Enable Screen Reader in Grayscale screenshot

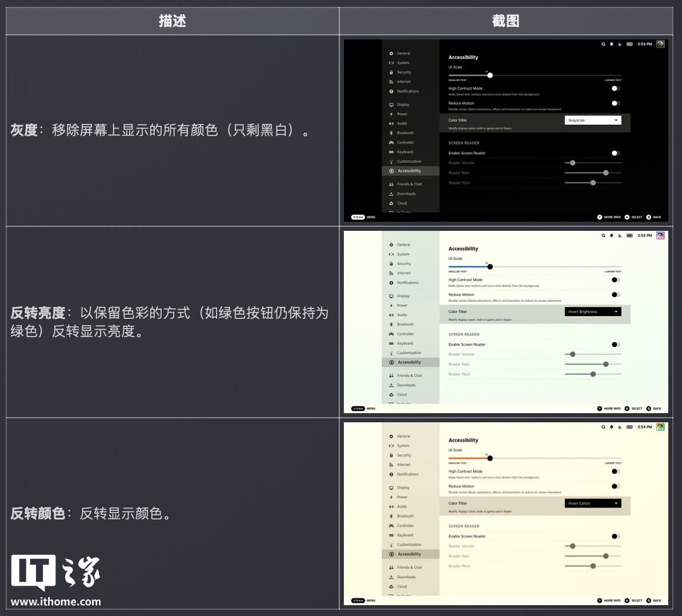tap(615, 153)
